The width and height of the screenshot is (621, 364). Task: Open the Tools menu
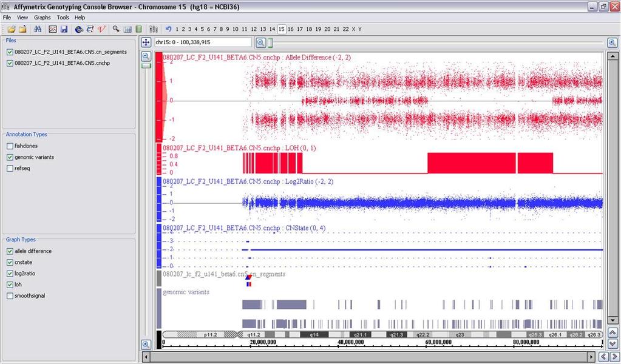[x=63, y=18]
